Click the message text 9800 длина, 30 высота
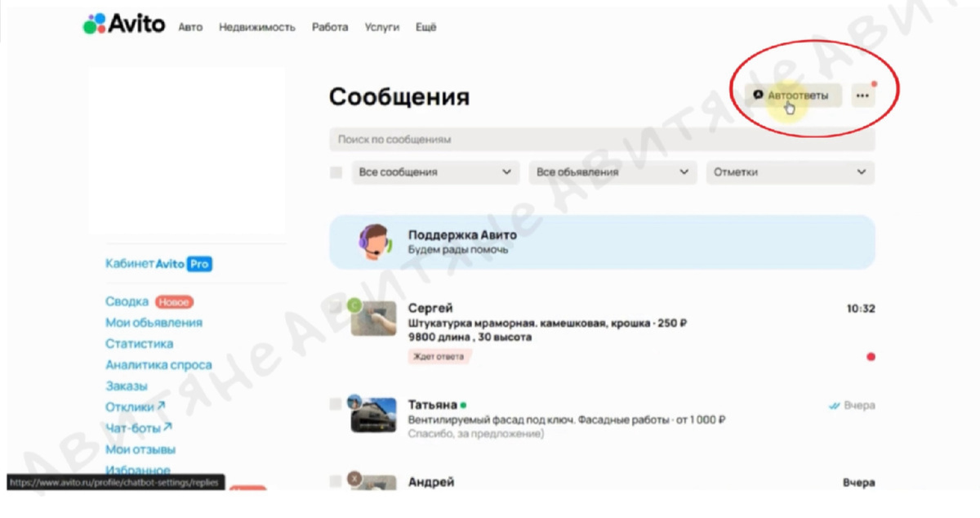The width and height of the screenshot is (980, 518). click(x=470, y=337)
